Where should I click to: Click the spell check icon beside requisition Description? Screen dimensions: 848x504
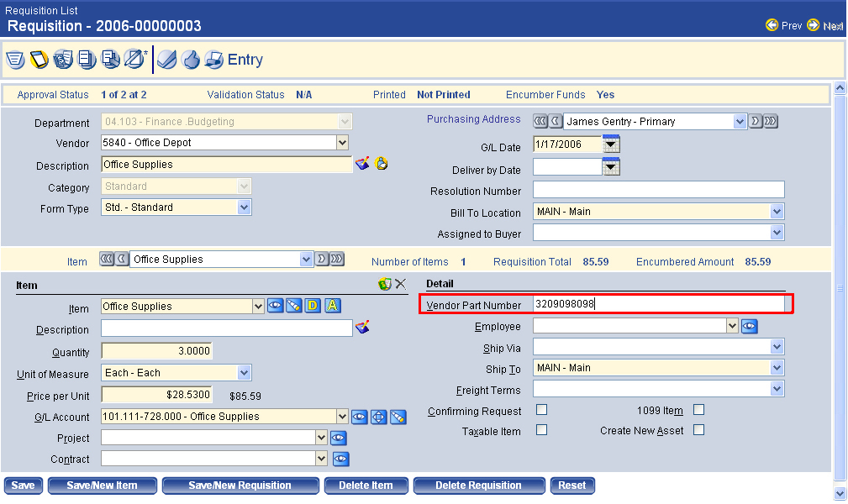(x=362, y=164)
